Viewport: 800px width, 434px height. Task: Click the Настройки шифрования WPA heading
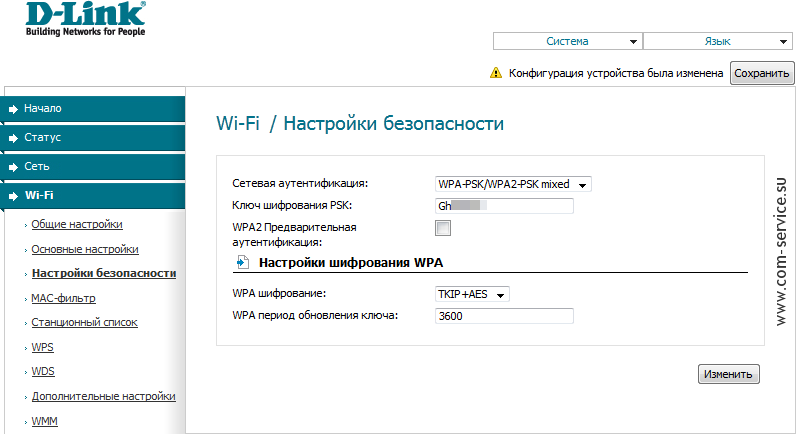(351, 263)
